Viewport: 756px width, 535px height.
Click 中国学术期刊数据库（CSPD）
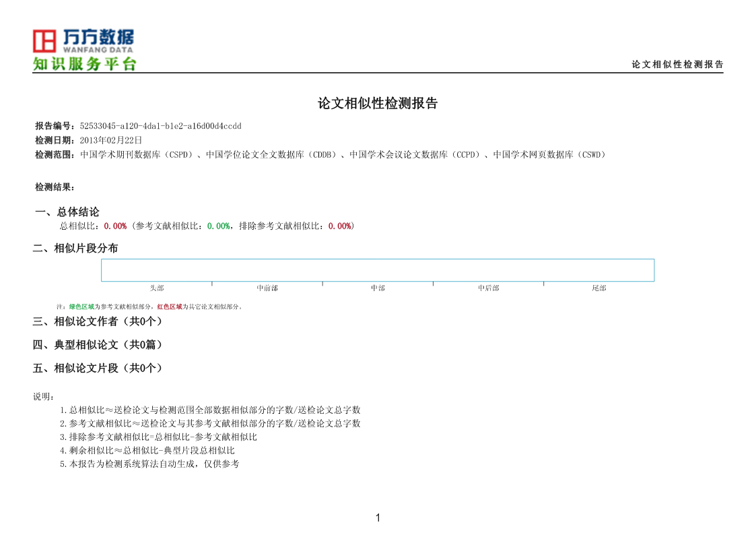pyautogui.click(x=137, y=155)
